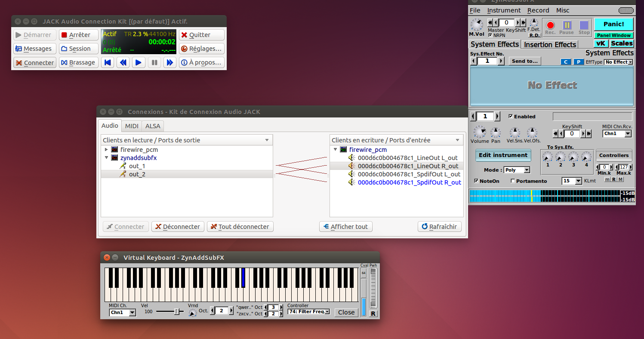644x339 pixels.
Task: Click the fast-forward transport button in JACK
Action: (169, 63)
